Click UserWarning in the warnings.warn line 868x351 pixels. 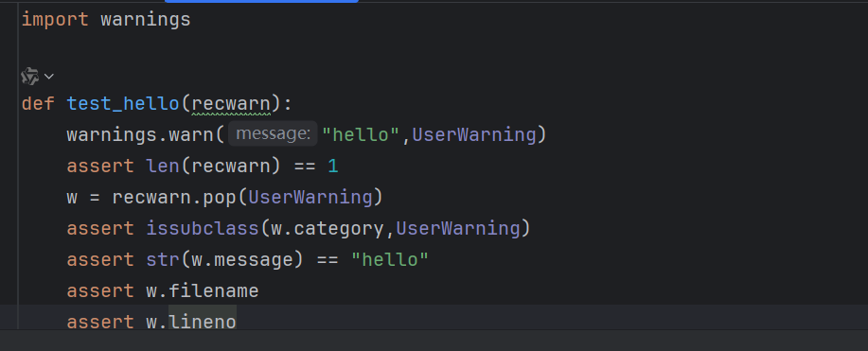[474, 134]
